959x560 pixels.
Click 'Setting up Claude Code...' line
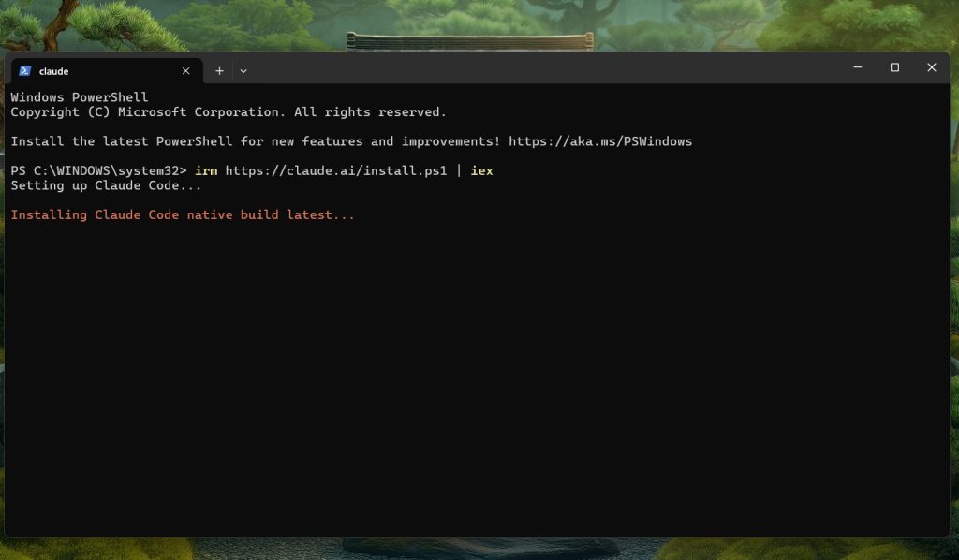pyautogui.click(x=106, y=185)
